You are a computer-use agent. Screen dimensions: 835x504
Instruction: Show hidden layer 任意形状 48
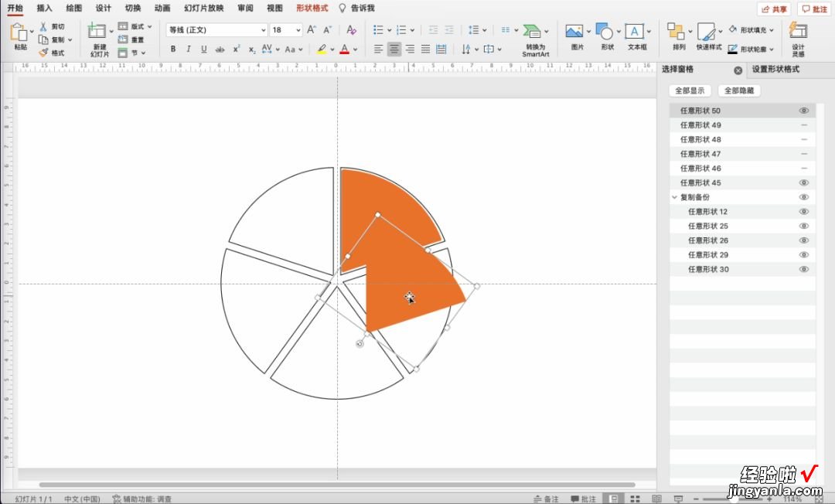click(x=803, y=139)
